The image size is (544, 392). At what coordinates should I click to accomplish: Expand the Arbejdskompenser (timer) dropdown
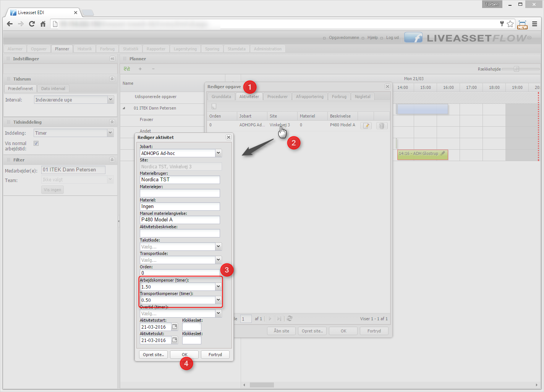tap(218, 287)
